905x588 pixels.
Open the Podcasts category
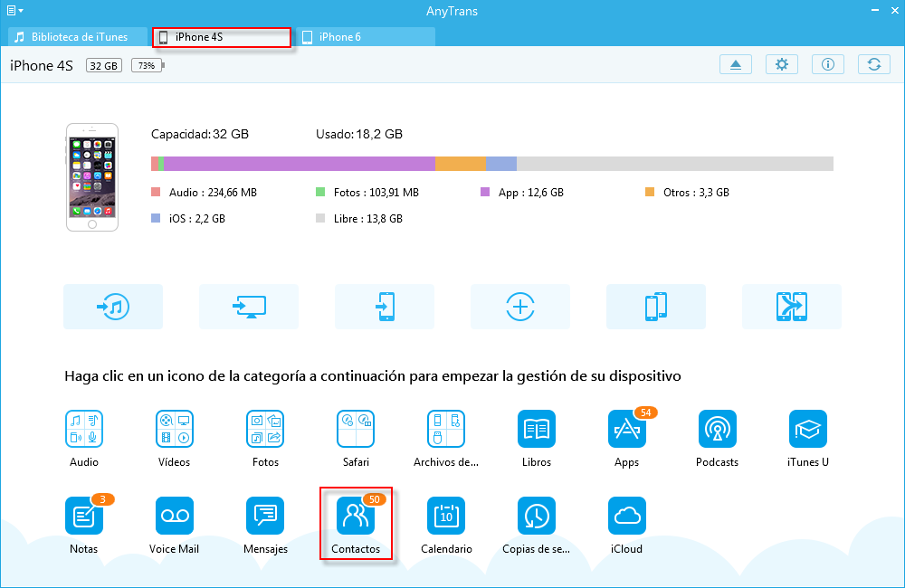click(718, 429)
